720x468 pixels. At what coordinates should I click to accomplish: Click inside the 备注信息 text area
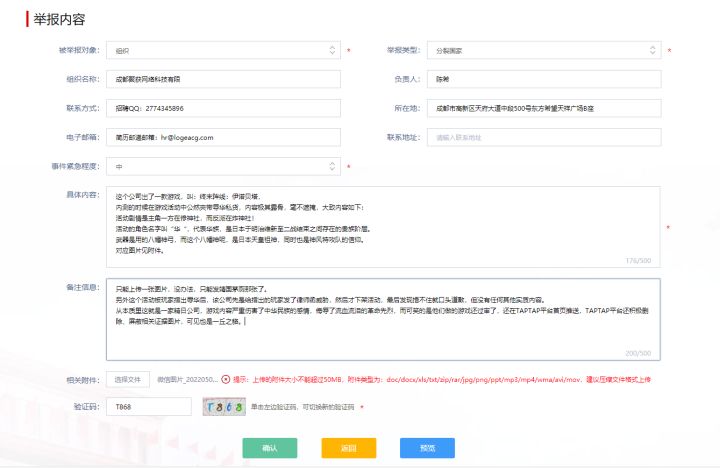(383, 319)
